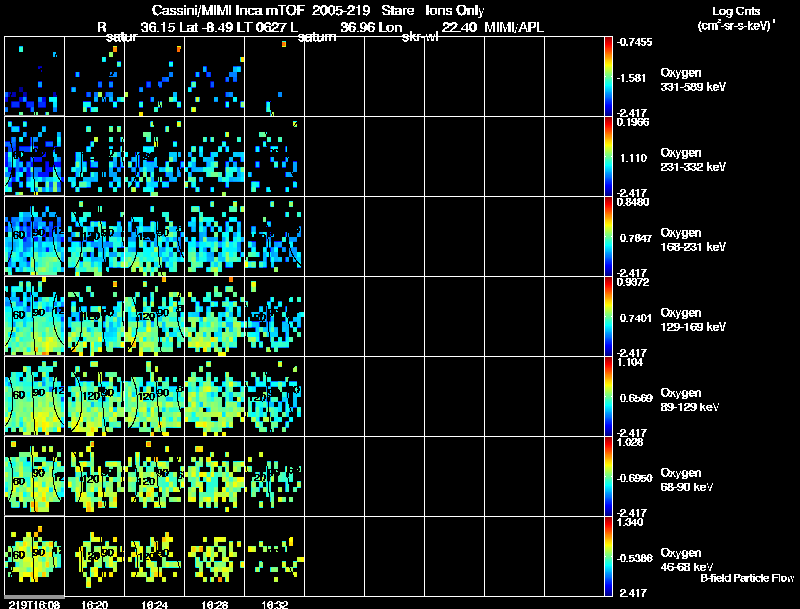This screenshot has width=800, height=609.
Task: Click the 16:24 time label
Action: (153, 604)
